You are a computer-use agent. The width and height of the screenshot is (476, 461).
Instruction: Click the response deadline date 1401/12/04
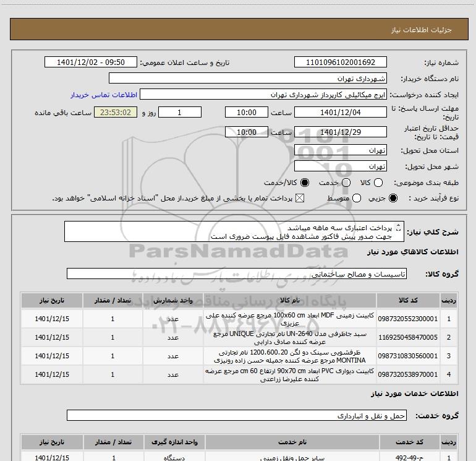point(340,112)
